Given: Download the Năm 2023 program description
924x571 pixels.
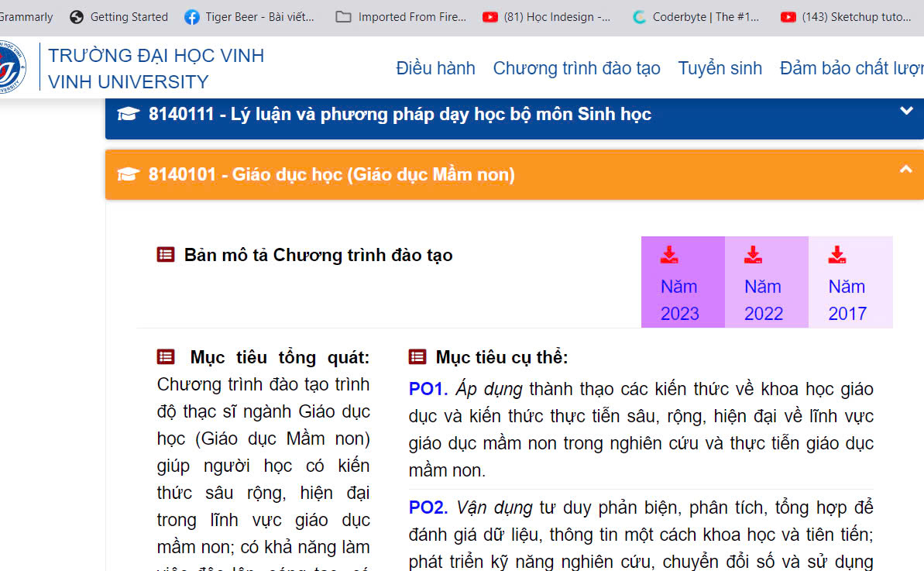Looking at the screenshot, I should point(683,282).
